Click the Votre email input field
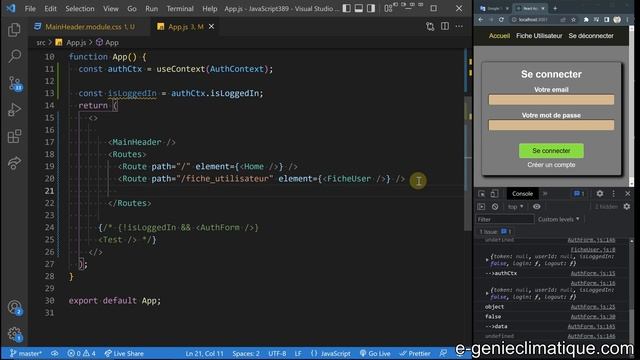The image size is (640, 360). (551, 100)
